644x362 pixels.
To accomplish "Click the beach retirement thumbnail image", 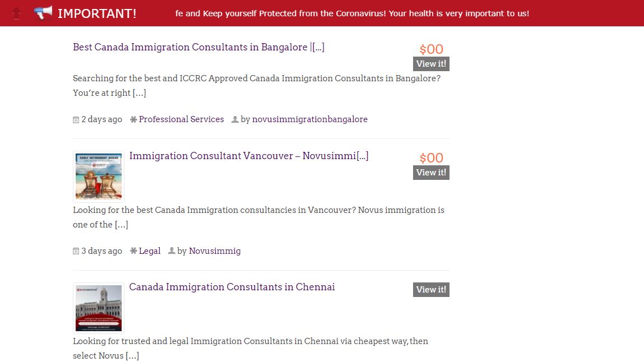I will tap(99, 177).
